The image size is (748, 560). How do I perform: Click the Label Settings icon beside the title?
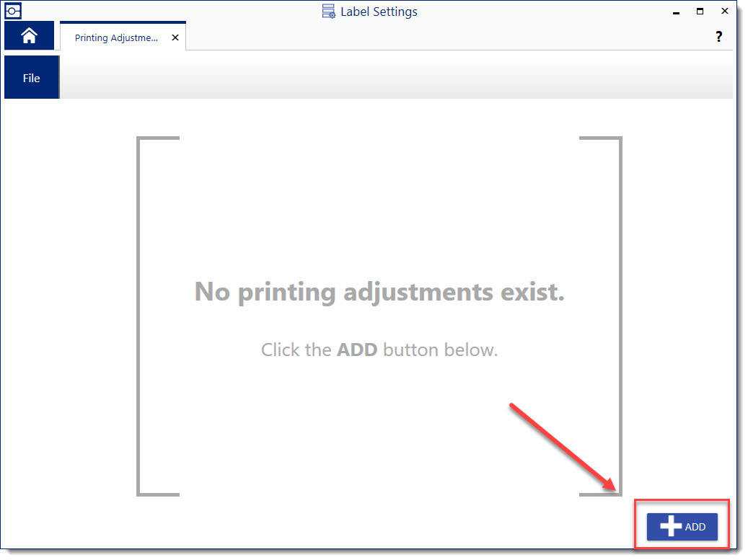tap(329, 12)
